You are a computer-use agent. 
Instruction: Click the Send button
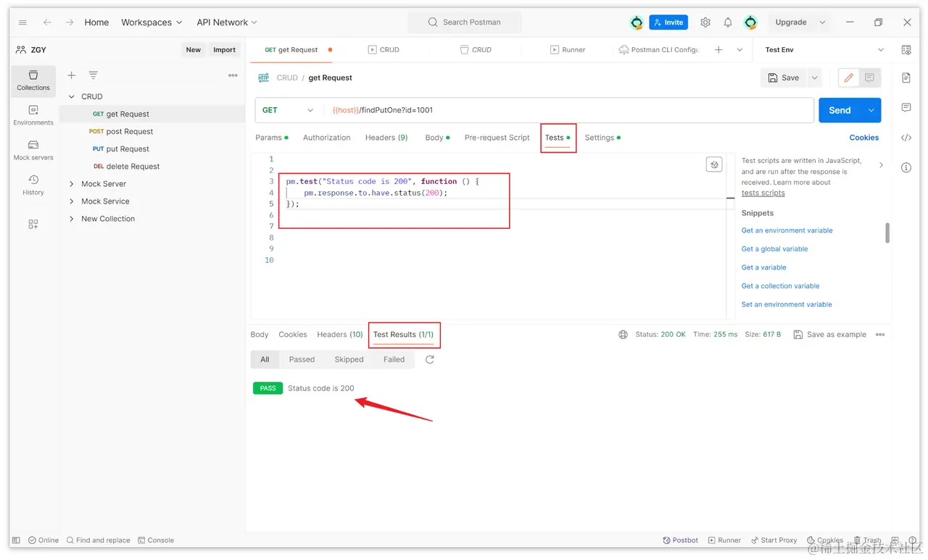840,110
